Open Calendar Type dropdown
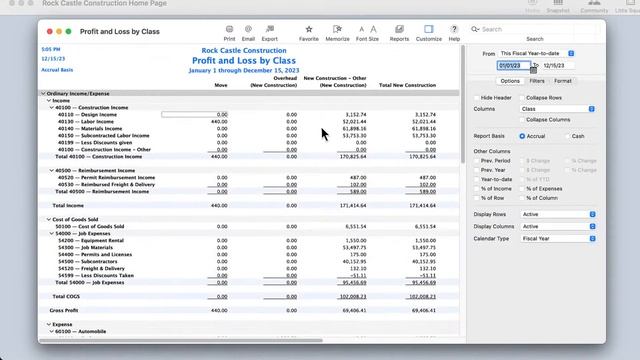Image resolution: width=640 pixels, height=360 pixels. coord(558,239)
